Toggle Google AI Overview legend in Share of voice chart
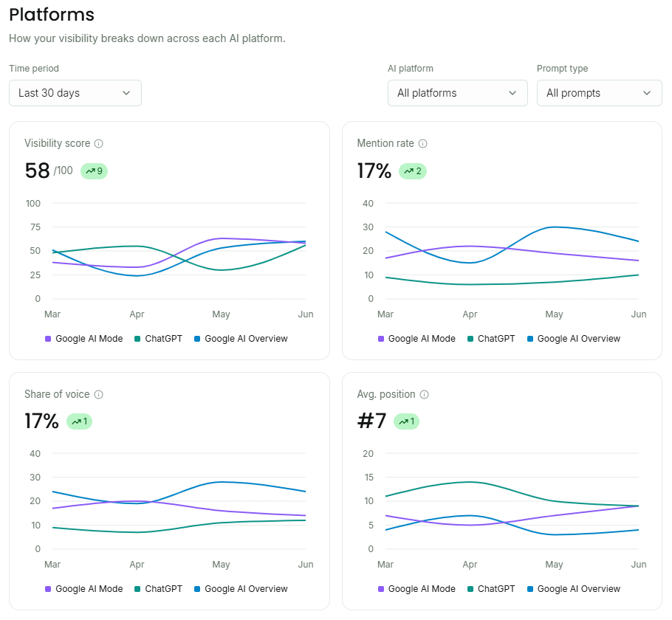 coord(241,589)
